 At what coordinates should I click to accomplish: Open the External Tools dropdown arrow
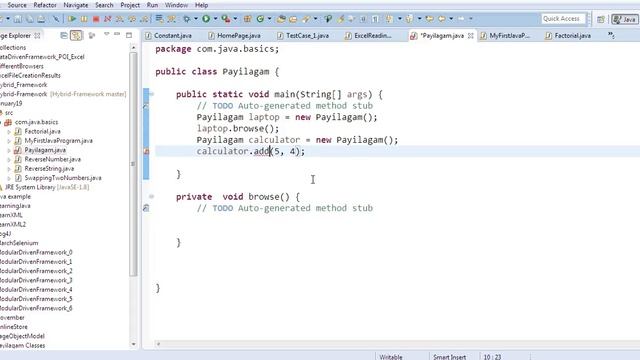pos(235,19)
